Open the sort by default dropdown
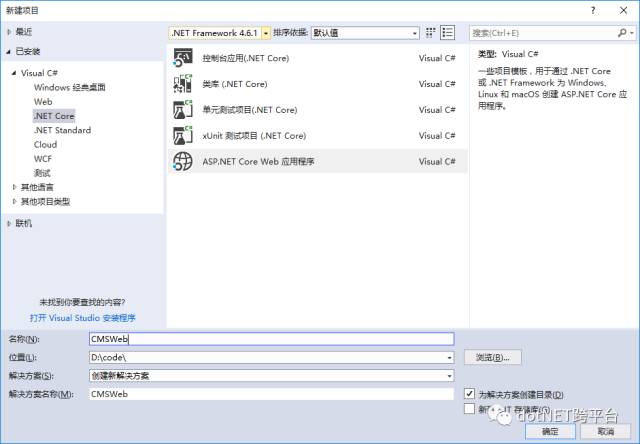This screenshot has width=640, height=444. tap(415, 33)
